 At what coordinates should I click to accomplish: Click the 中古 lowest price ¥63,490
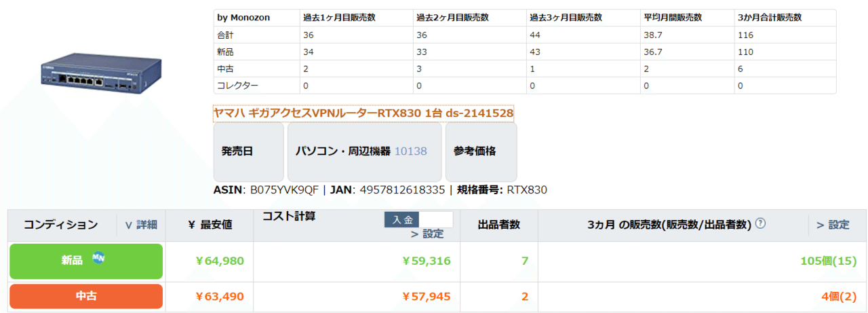220,296
